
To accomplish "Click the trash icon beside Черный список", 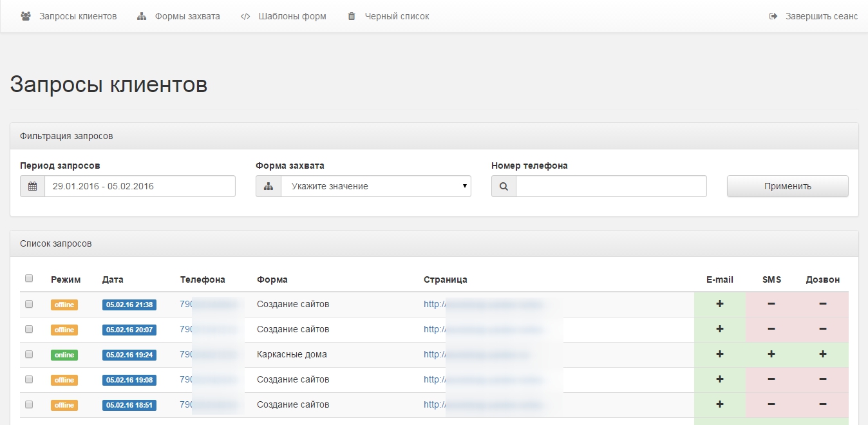I will 352,16.
